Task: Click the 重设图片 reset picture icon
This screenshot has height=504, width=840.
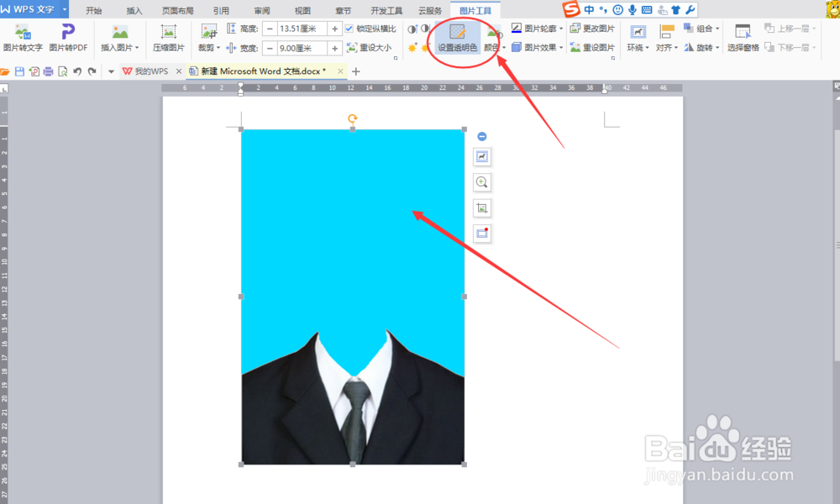Action: pos(575,47)
